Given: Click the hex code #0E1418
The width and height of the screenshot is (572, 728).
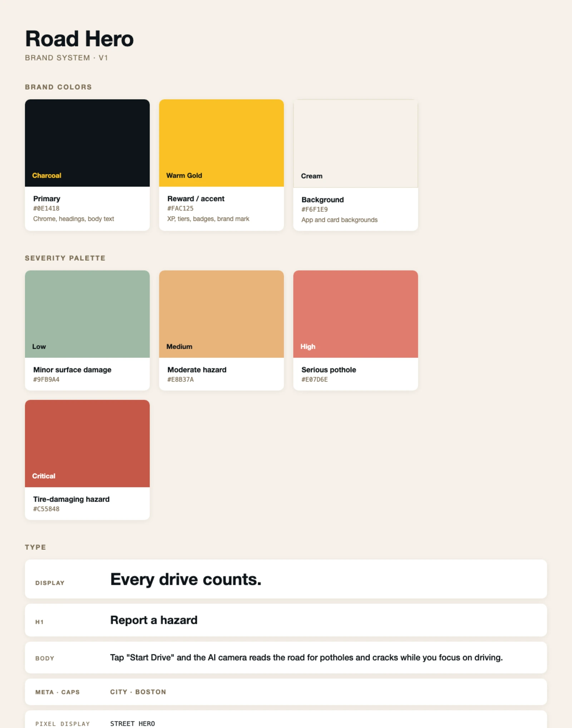Looking at the screenshot, I should pos(46,208).
